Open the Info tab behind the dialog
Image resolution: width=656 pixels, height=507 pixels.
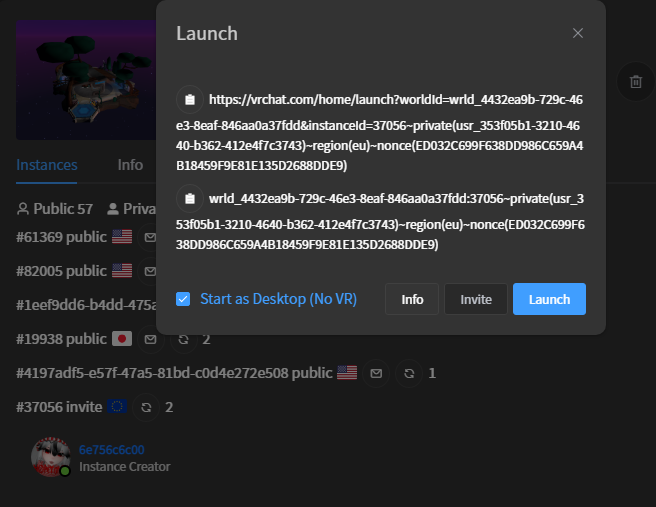pos(130,165)
